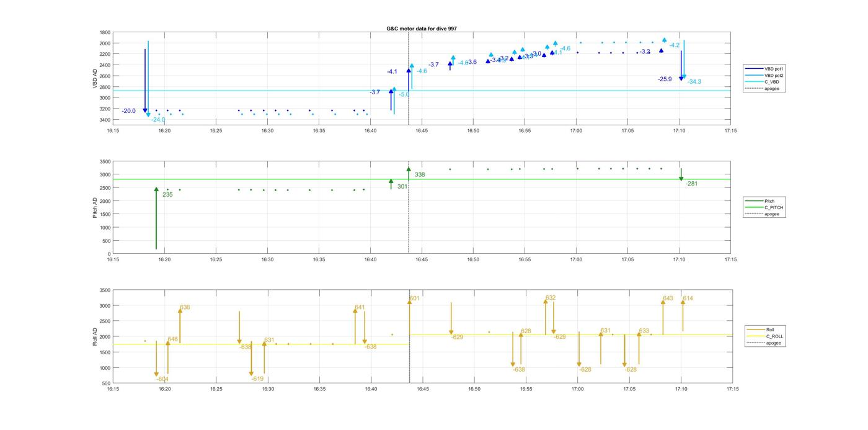Click the "0" tick on Pitch axis
The height and width of the screenshot is (430, 868).
click(x=109, y=254)
